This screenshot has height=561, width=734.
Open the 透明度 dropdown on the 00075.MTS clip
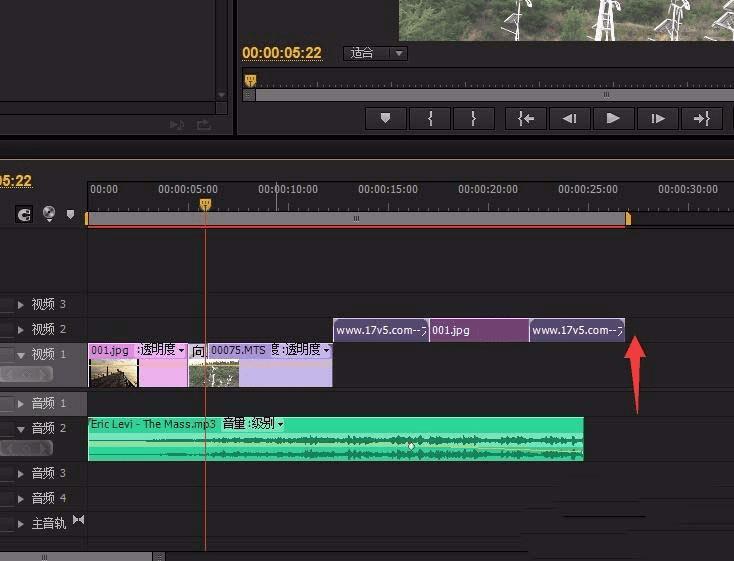326,350
